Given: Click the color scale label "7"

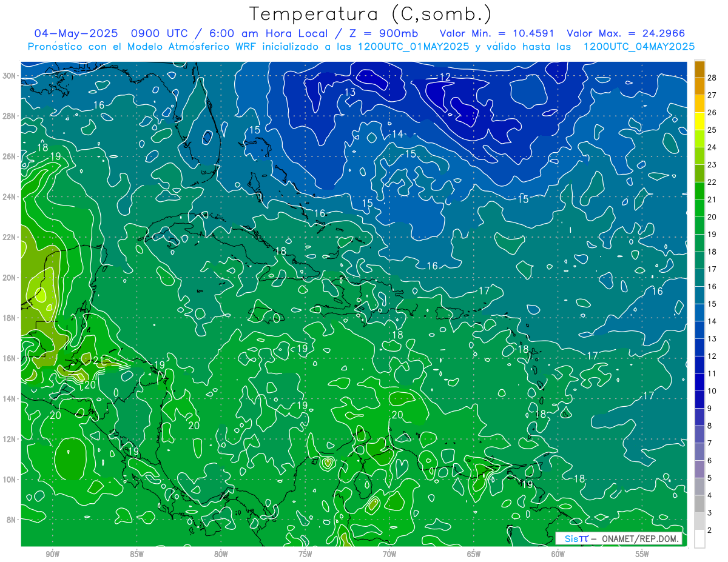Looking at the screenshot, I should click(710, 443).
